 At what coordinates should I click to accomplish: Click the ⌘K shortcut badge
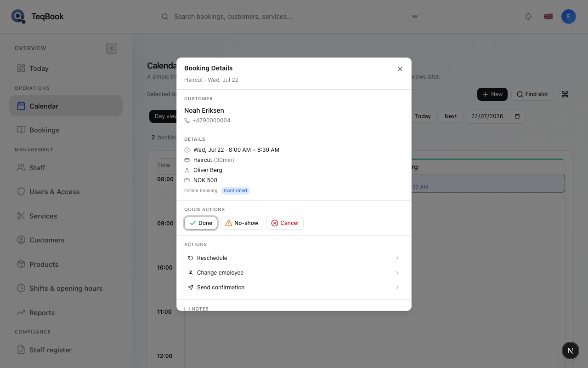point(415,17)
